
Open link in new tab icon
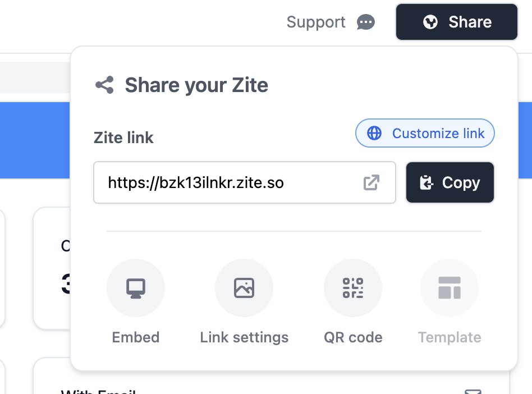click(371, 182)
